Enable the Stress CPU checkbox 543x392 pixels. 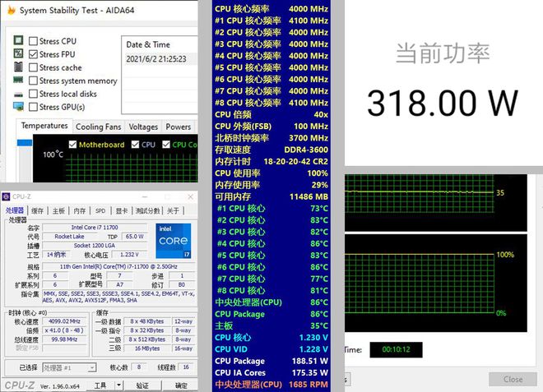pos(33,41)
